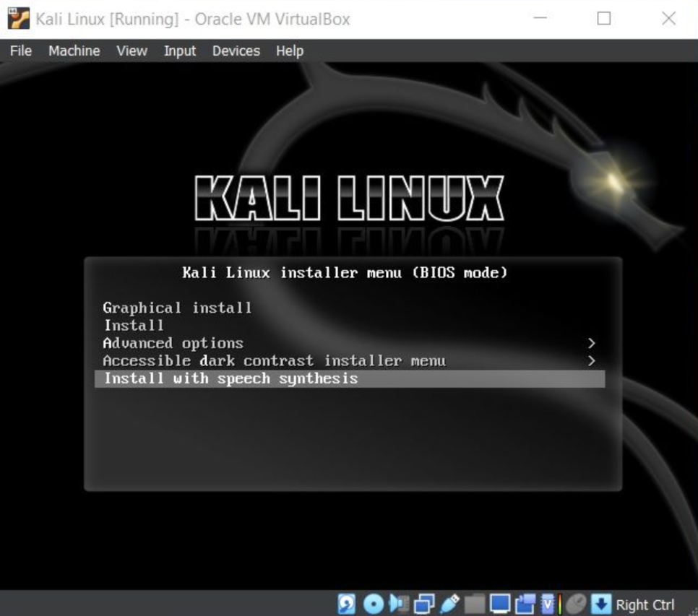The height and width of the screenshot is (616, 698).
Task: Select Advanced options in installer menu
Action: 350,343
